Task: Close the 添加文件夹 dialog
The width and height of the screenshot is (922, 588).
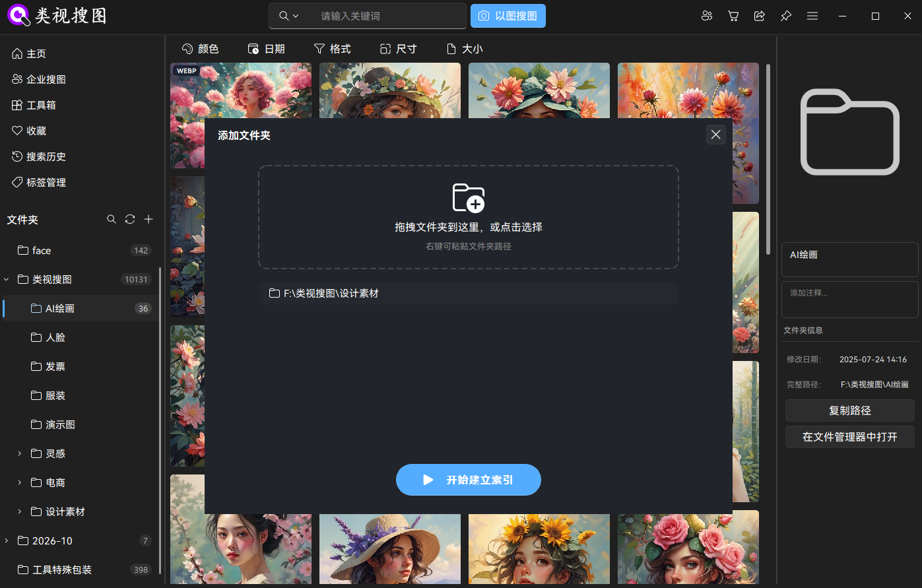Action: click(715, 135)
